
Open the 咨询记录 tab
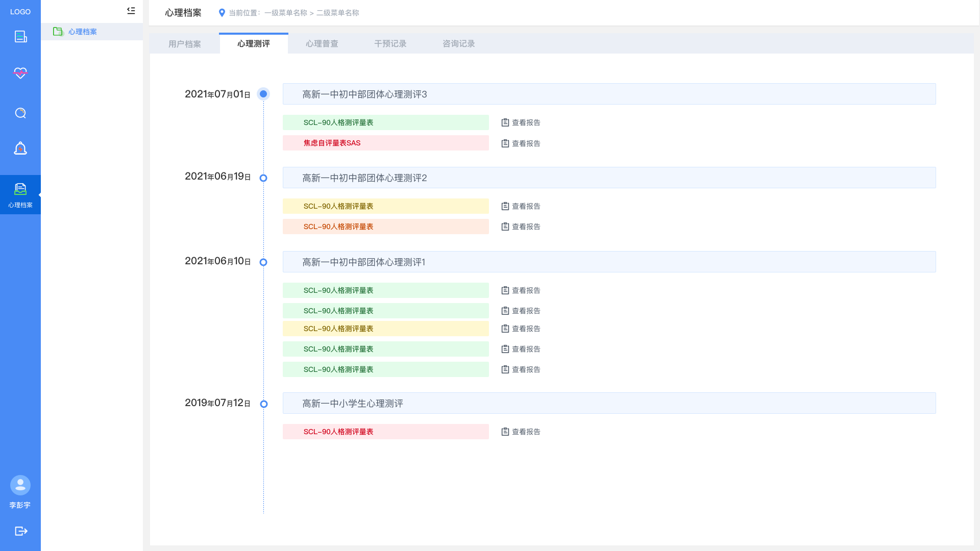(459, 44)
